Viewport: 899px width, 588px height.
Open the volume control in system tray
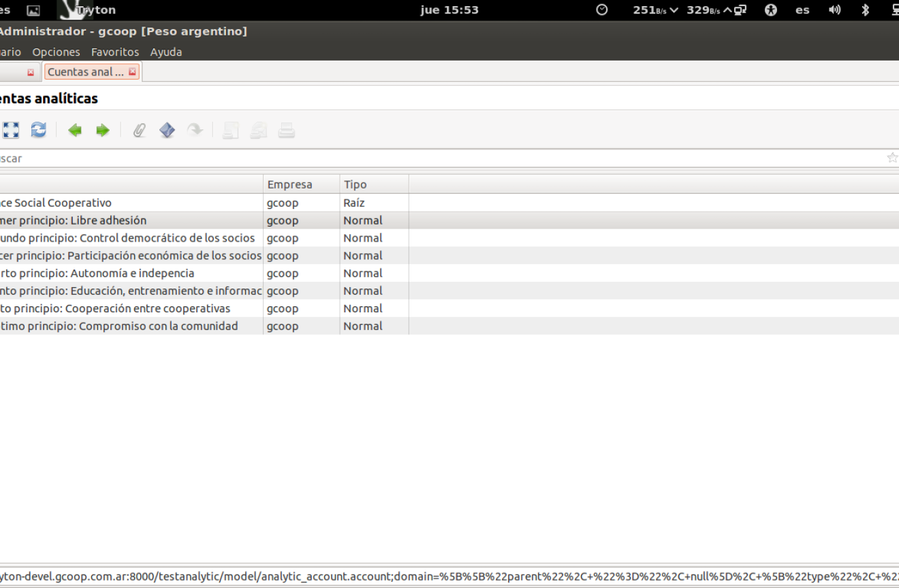[834, 10]
